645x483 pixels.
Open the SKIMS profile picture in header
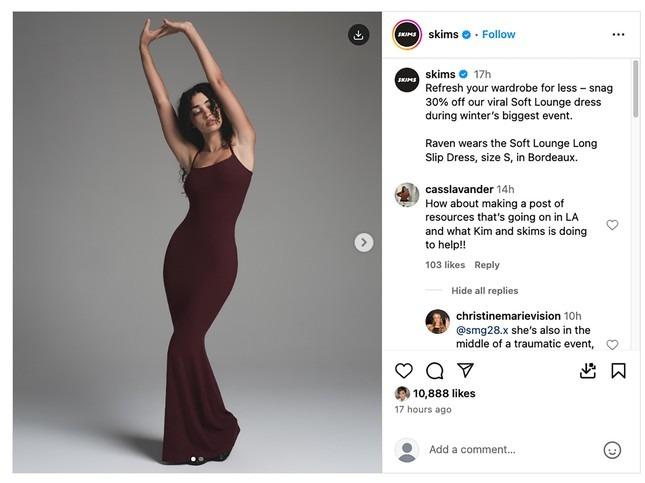pos(407,34)
